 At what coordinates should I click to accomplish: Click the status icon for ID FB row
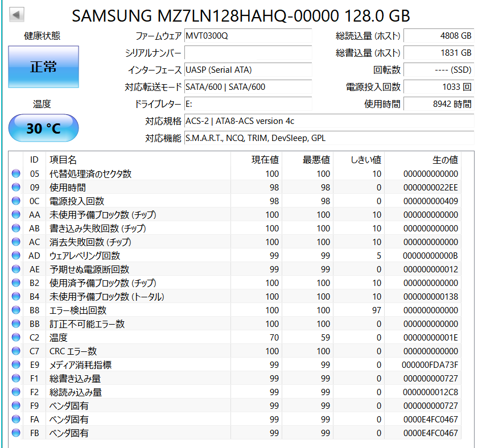16,433
